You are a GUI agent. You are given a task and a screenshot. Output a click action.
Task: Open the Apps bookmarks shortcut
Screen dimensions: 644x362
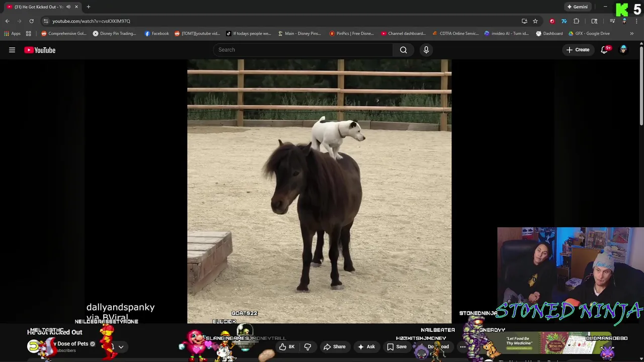12,34
